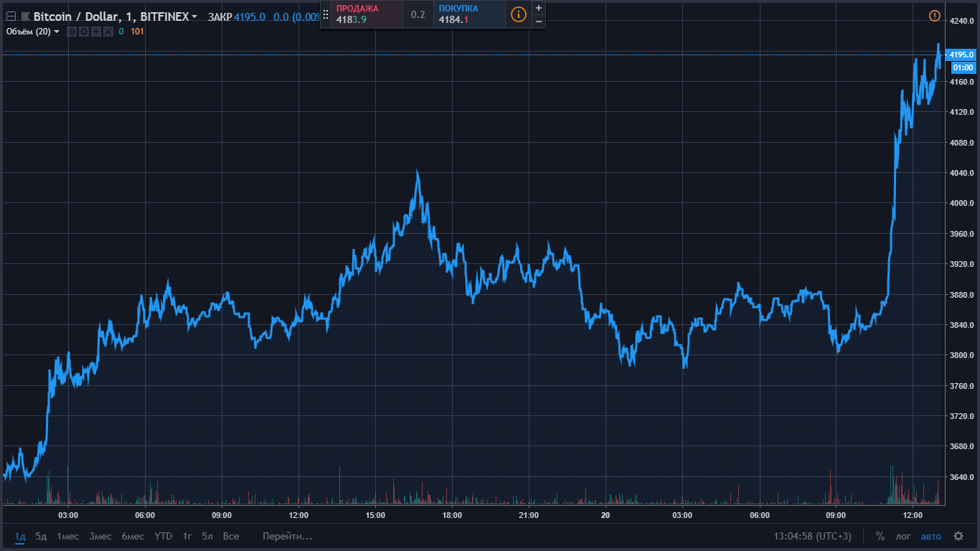This screenshot has height=551, width=980.
Task: Select the YTD time range
Action: point(164,536)
